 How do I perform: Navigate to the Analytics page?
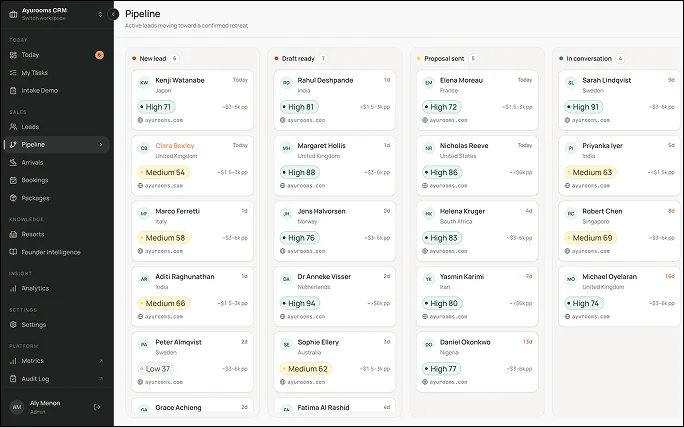pyautogui.click(x=56, y=288)
